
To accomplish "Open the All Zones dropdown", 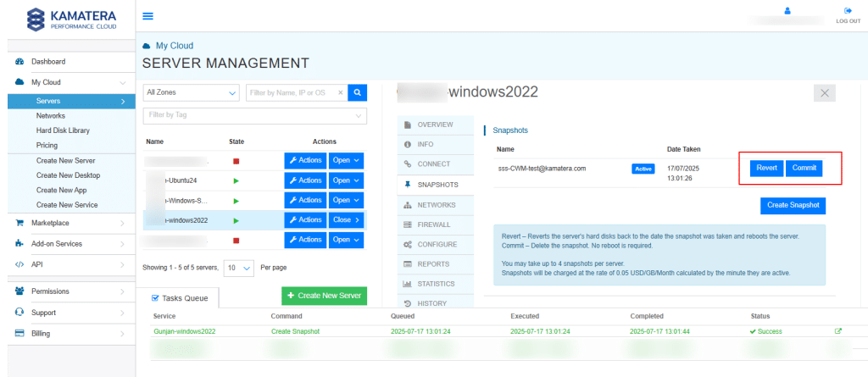I will [x=191, y=92].
